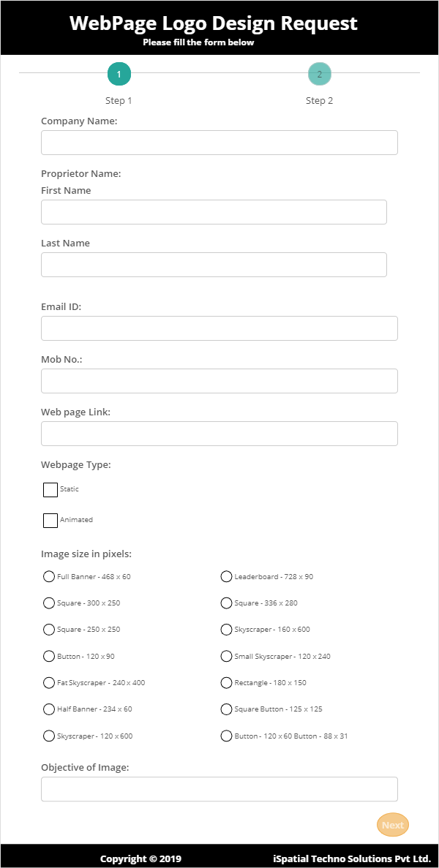This screenshot has height=868, width=439.
Task: Focus the Email ID input box
Action: pyautogui.click(x=219, y=328)
